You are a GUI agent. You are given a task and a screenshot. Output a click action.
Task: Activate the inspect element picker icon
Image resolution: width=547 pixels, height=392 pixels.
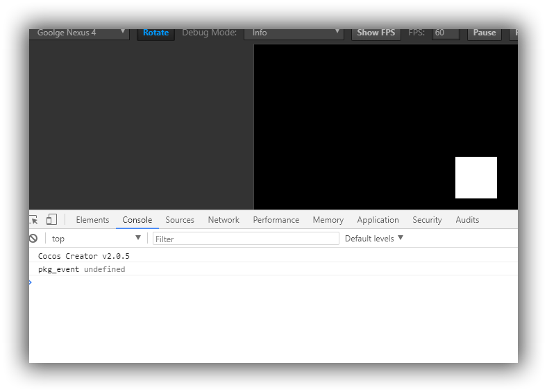34,220
